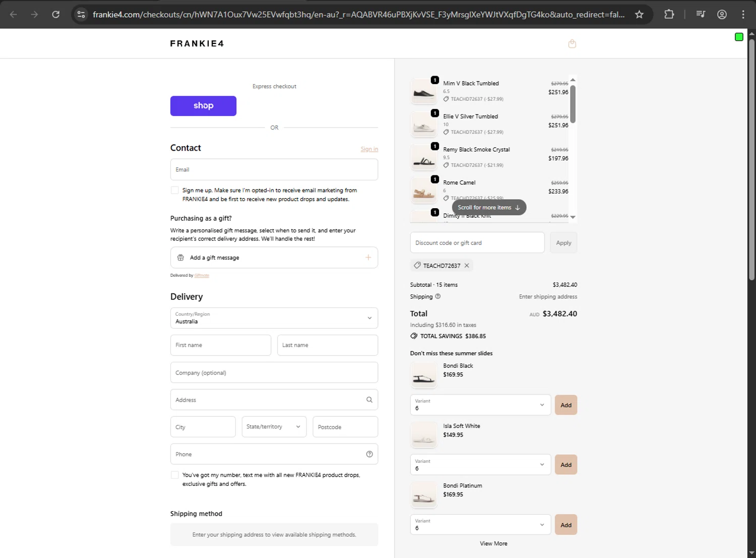
Task: Click the City field
Action: click(x=203, y=427)
